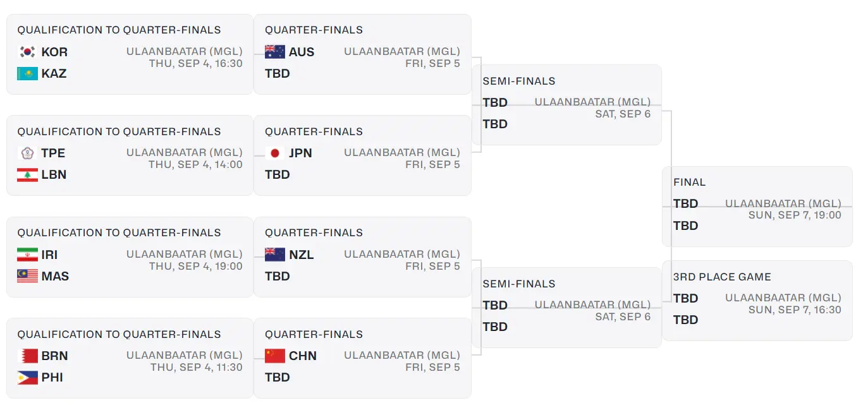Click the Kazakhstan flag icon
The height and width of the screenshot is (415, 868).
(x=27, y=74)
